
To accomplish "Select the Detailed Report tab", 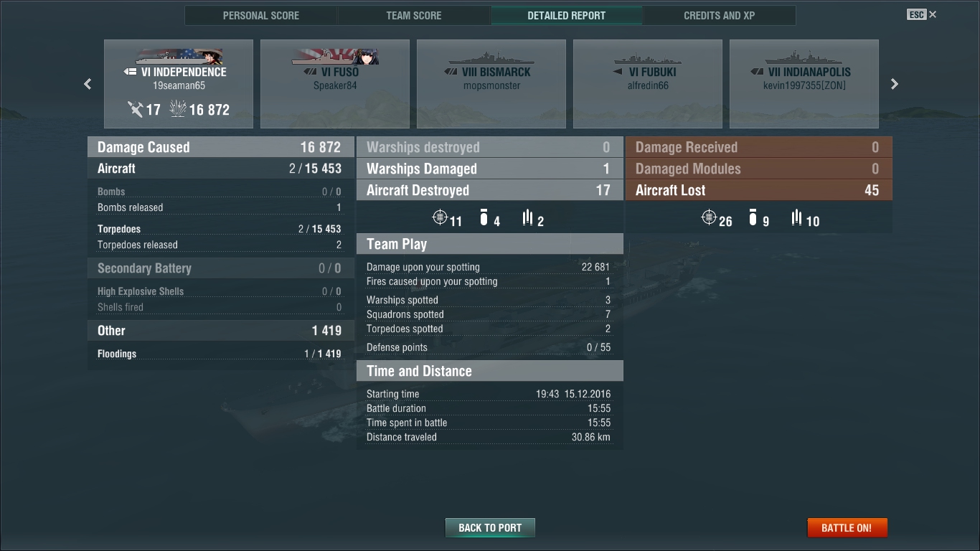I will coord(567,15).
